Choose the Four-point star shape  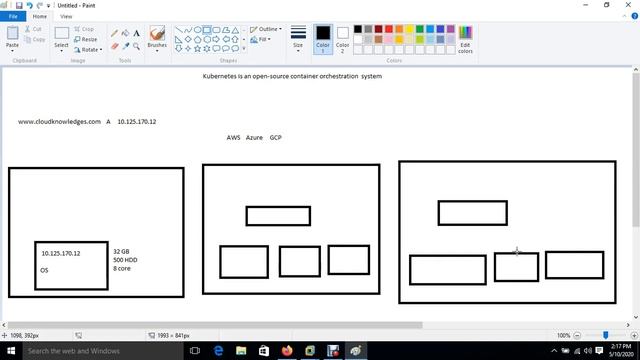188,49
